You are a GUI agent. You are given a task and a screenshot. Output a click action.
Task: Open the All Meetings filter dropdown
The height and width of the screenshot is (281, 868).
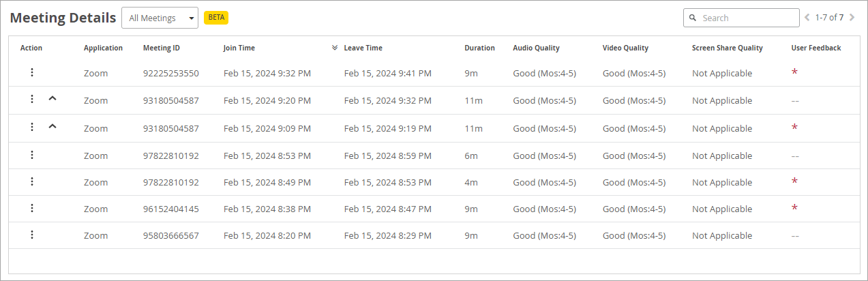pyautogui.click(x=160, y=18)
